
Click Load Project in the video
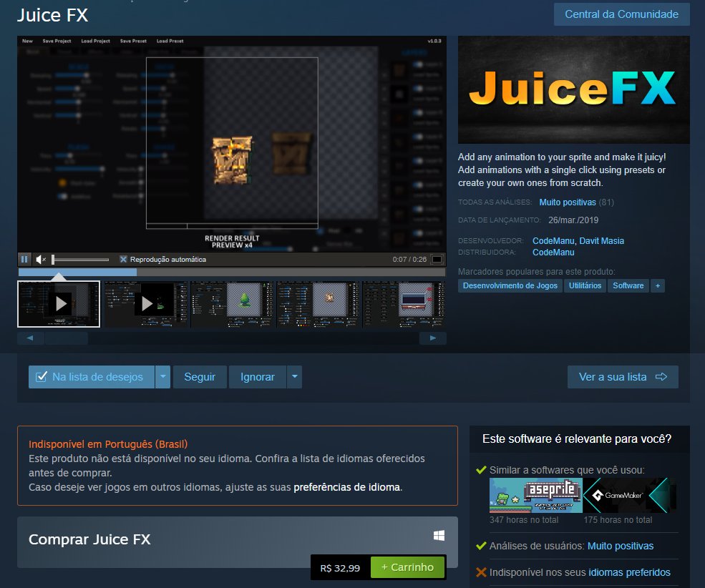point(95,41)
